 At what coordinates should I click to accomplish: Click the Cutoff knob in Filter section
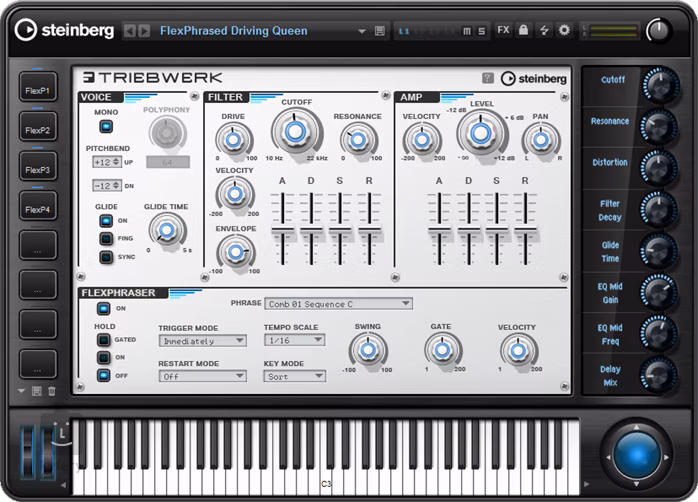(295, 131)
